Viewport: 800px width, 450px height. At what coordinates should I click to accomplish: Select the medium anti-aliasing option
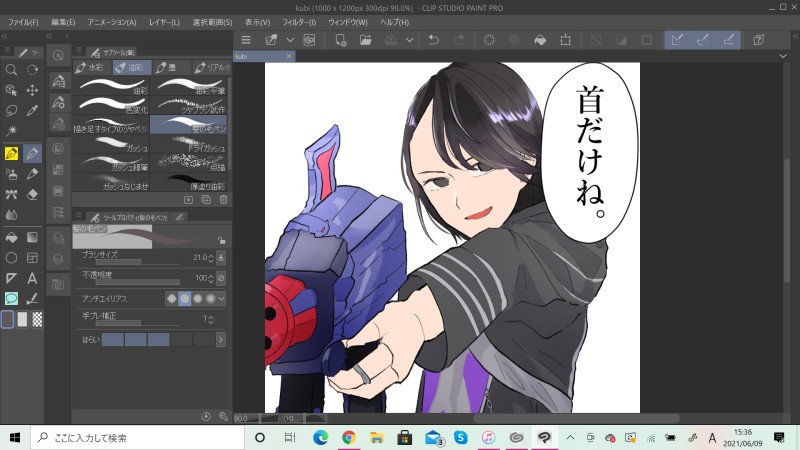coord(197,298)
